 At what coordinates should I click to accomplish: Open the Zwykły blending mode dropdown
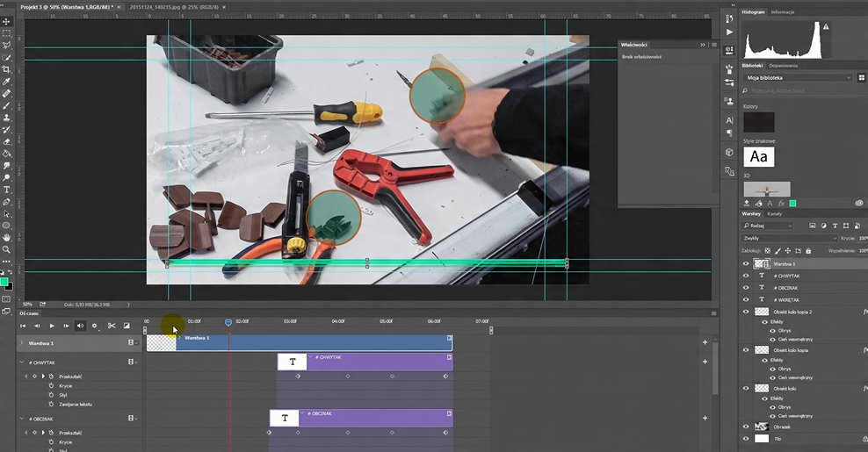[790, 238]
